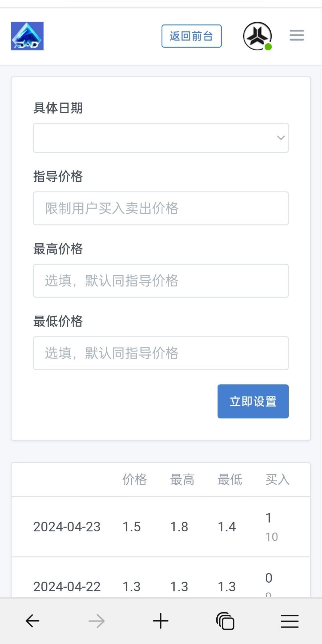Click the chevron in date selector
The width and height of the screenshot is (322, 644).
coord(281,138)
